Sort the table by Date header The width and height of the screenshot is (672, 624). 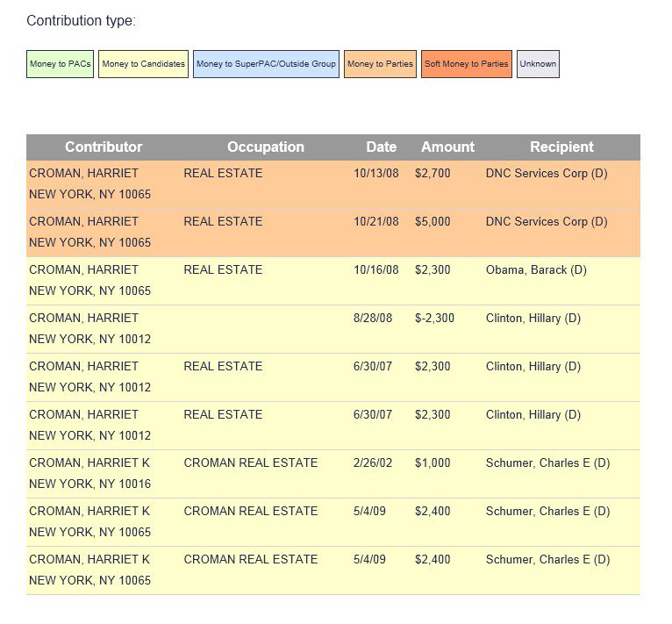coord(382,147)
